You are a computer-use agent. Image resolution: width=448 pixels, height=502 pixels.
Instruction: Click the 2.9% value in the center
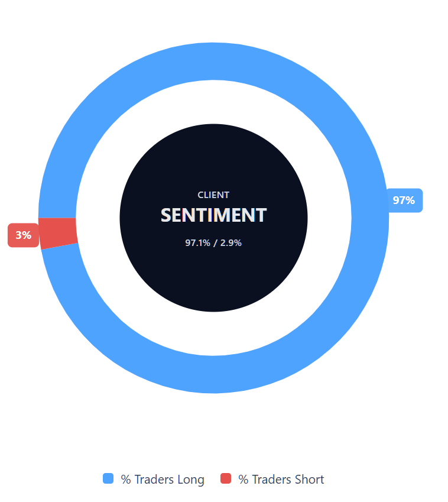point(231,243)
